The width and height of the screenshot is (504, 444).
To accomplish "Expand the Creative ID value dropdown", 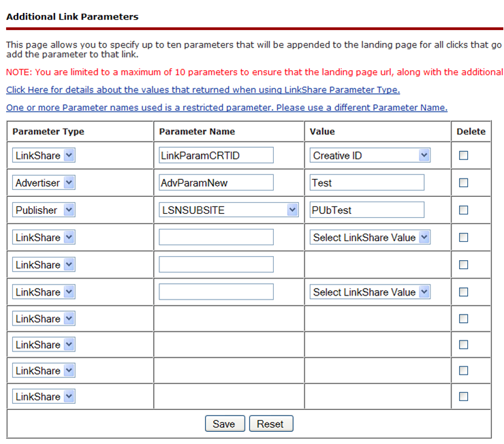I will click(x=370, y=155).
